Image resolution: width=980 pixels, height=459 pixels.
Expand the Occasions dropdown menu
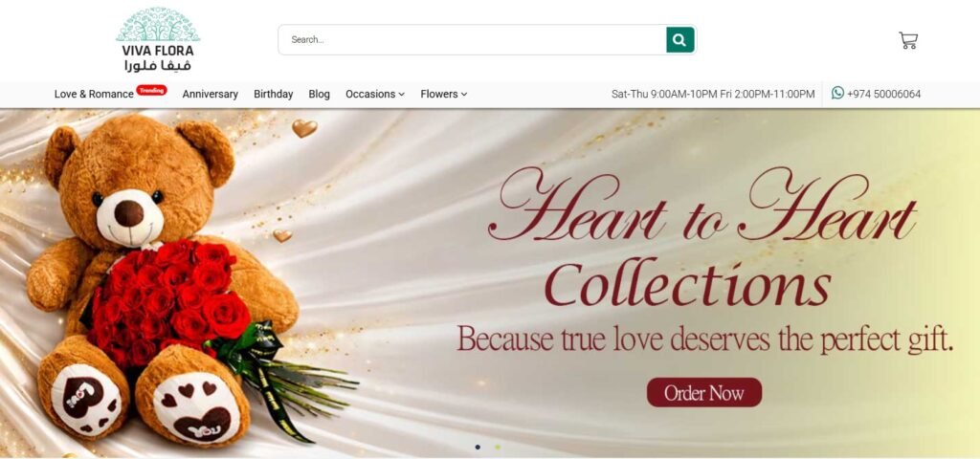[x=375, y=95]
